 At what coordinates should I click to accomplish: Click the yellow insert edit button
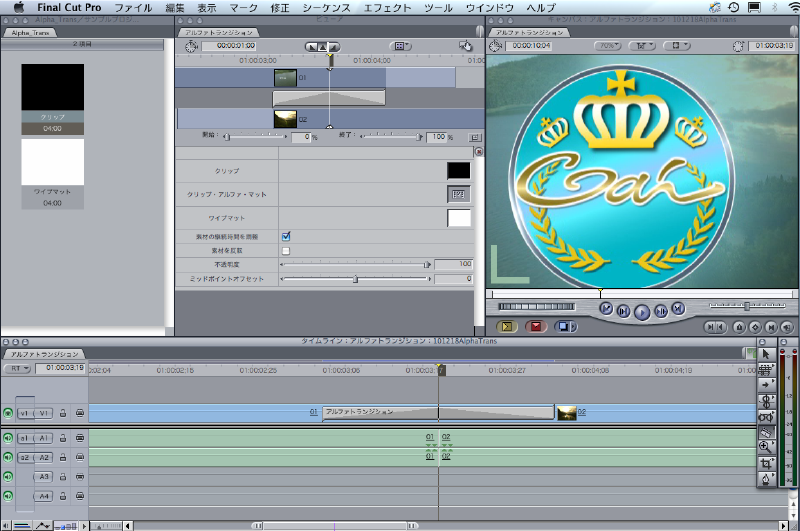point(507,326)
